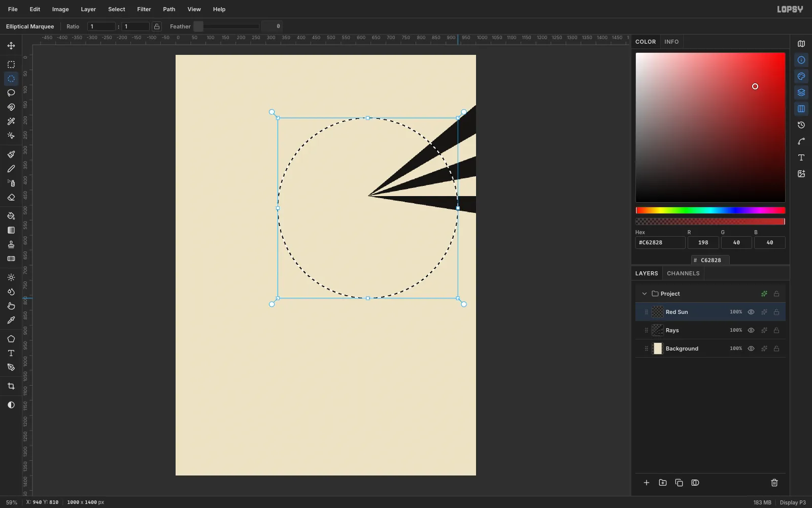Open the Layer menu
The height and width of the screenshot is (508, 812).
[x=88, y=9]
